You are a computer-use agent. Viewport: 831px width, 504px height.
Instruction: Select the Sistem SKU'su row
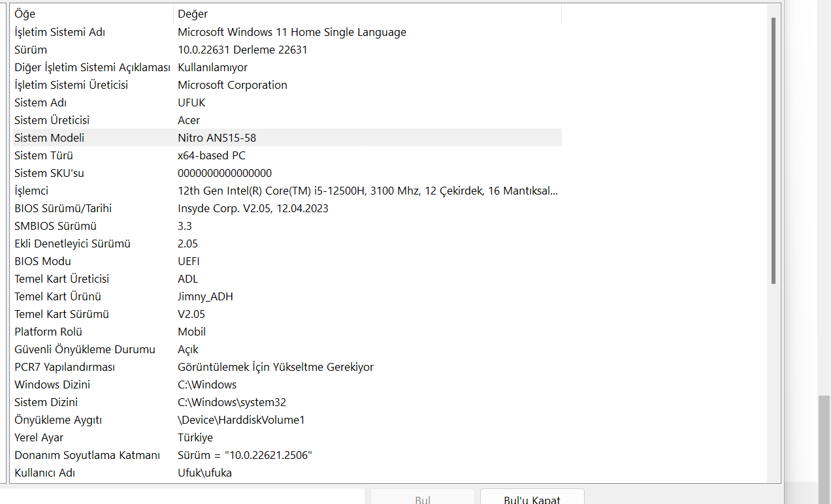pos(286,173)
